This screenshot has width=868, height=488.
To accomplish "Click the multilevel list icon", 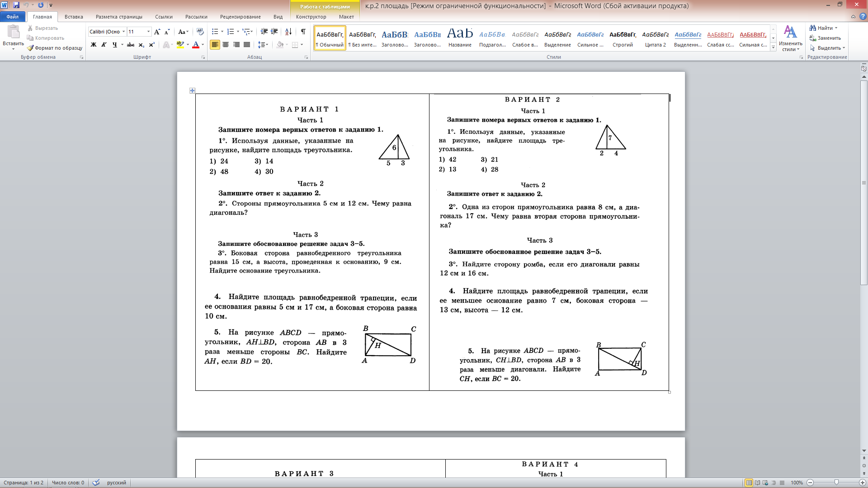I will [246, 32].
